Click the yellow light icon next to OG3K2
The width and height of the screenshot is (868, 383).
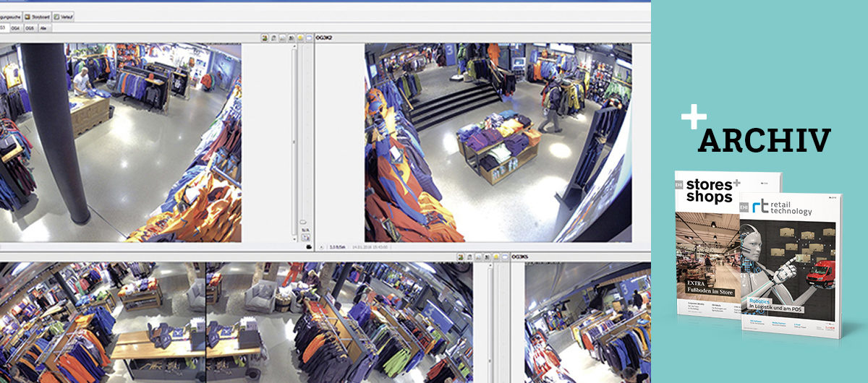(300, 38)
